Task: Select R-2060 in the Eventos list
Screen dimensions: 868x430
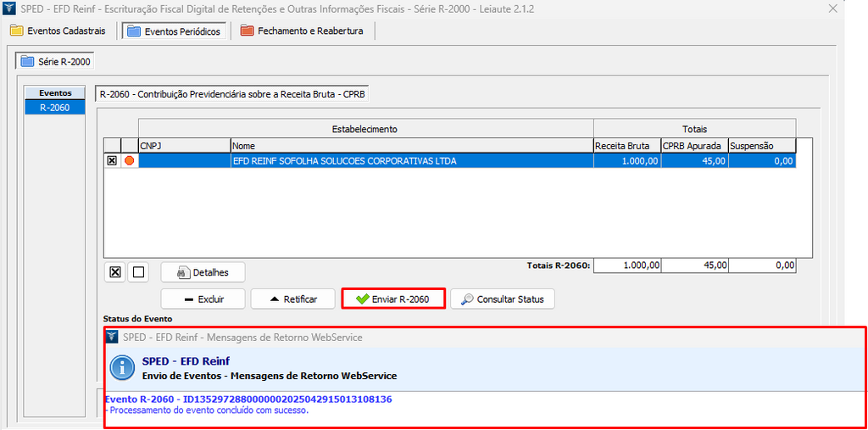Action: (x=54, y=108)
